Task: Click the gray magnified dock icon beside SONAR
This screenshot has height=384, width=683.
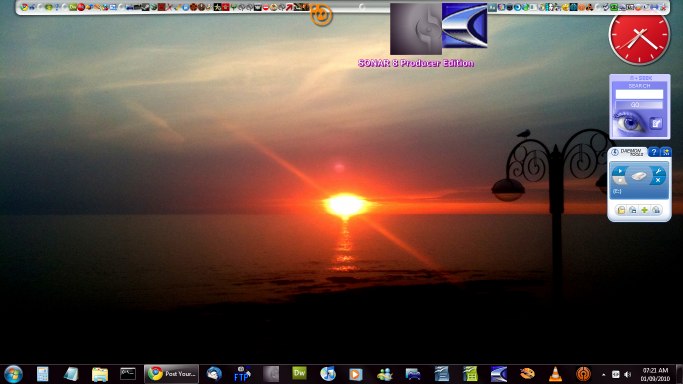Action: 416,29
